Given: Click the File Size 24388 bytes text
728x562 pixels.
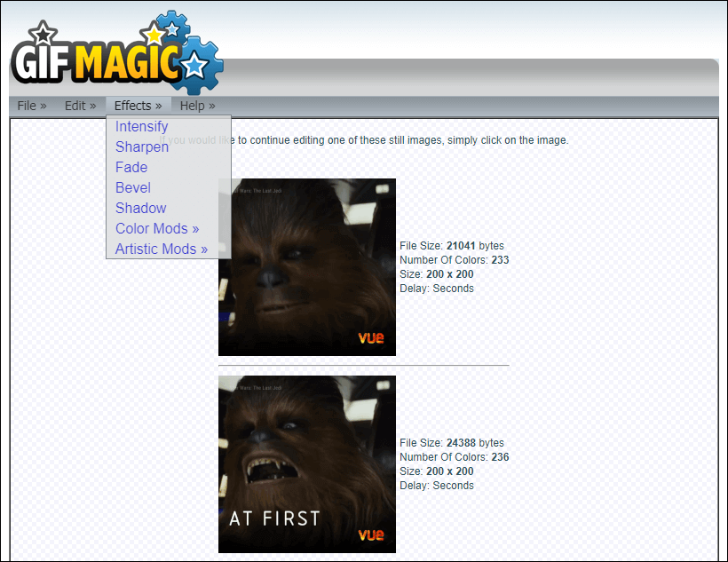Looking at the screenshot, I should 452,443.
